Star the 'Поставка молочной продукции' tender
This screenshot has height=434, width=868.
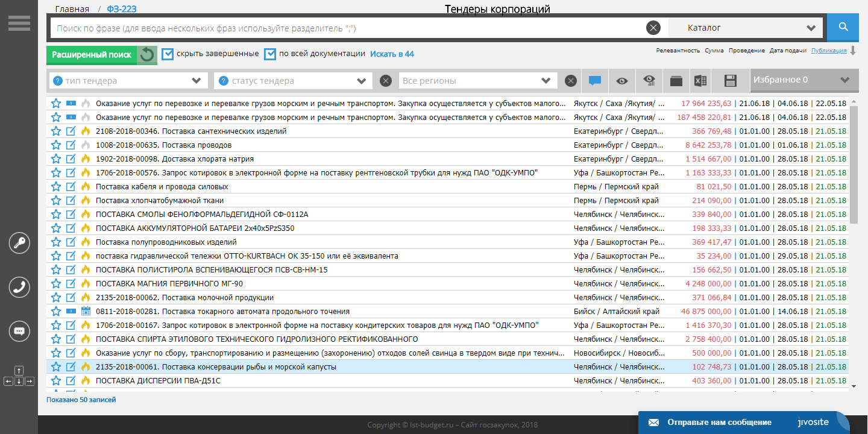point(56,298)
